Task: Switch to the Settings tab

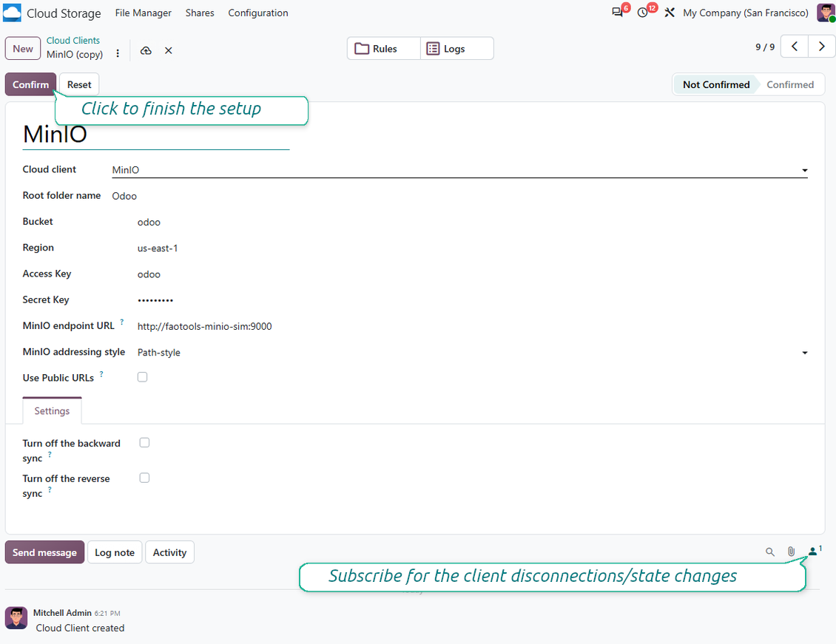Action: [x=52, y=410]
